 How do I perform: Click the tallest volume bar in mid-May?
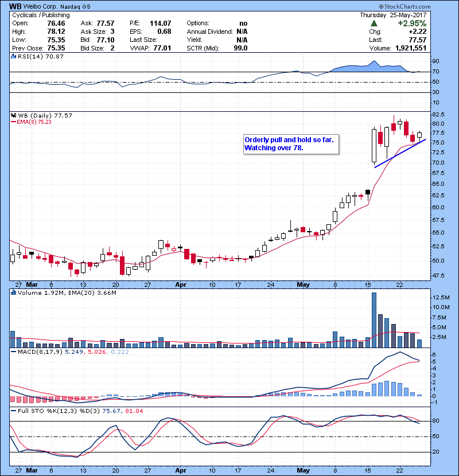[x=374, y=320]
